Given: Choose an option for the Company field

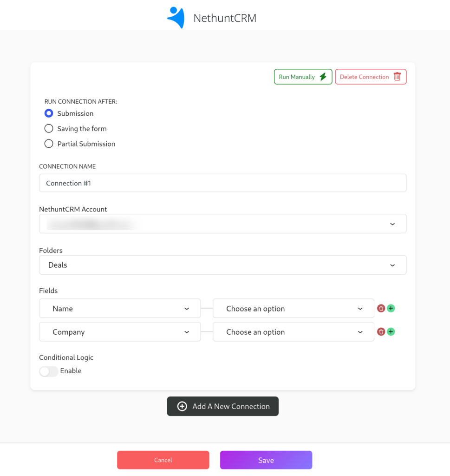Looking at the screenshot, I should (x=293, y=332).
